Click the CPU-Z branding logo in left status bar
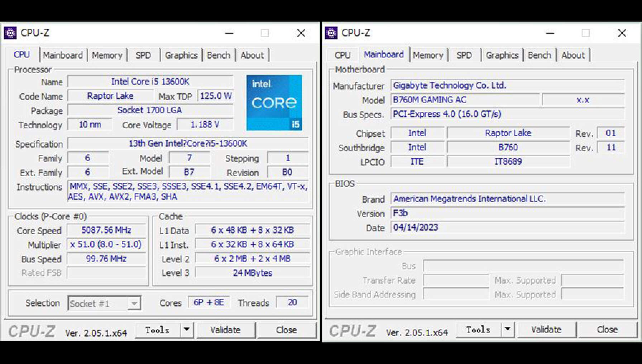 click(x=32, y=330)
